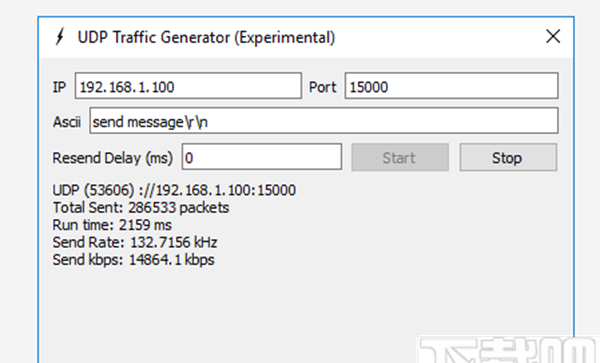Click the Resend Delay input field
Image resolution: width=600 pixels, height=363 pixels.
click(262, 157)
